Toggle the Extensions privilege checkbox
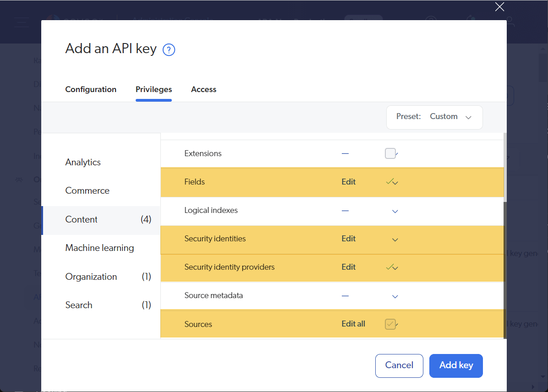Screen dimensions: 548x392 point(390,153)
